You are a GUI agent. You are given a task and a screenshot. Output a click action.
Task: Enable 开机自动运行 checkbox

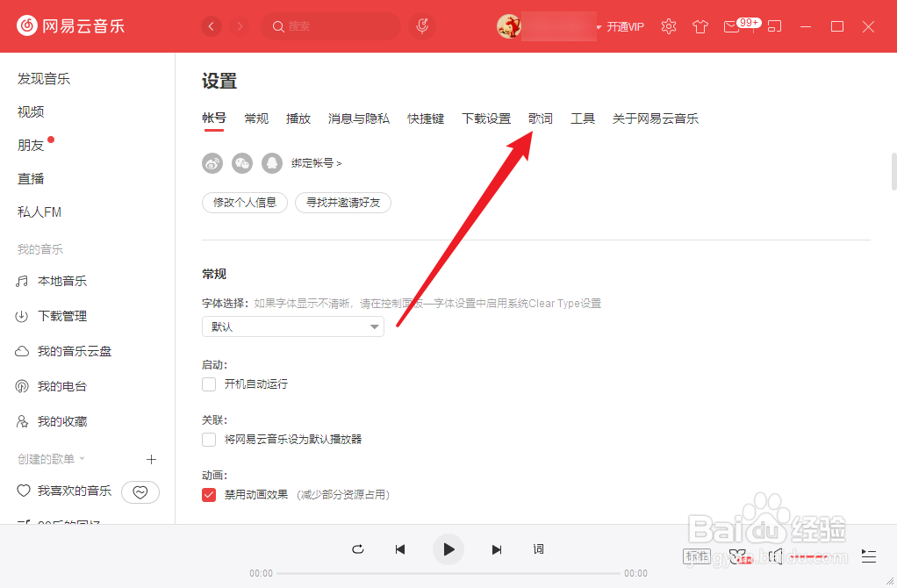click(x=209, y=384)
